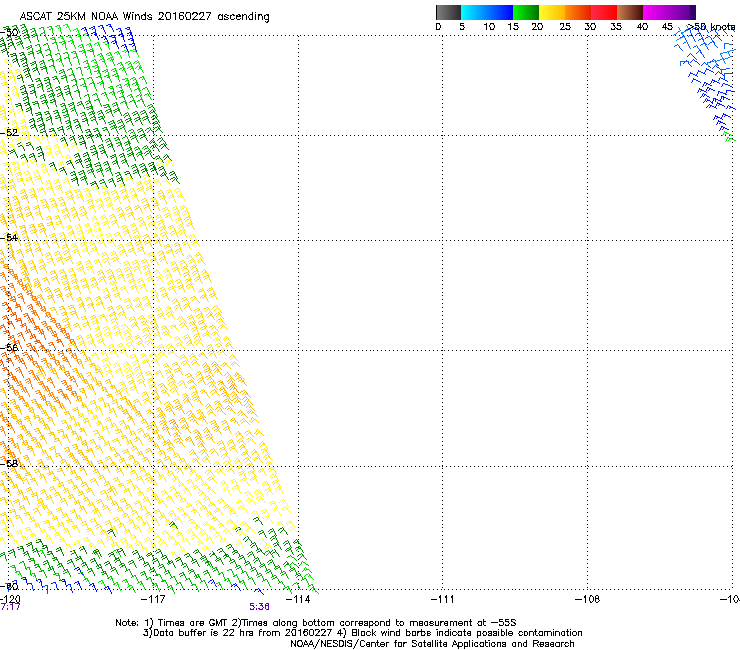Click the chart title 'ASCAT 25KM NOAA Winds 20160227 ascending'
The image size is (740, 650).
pos(144,17)
